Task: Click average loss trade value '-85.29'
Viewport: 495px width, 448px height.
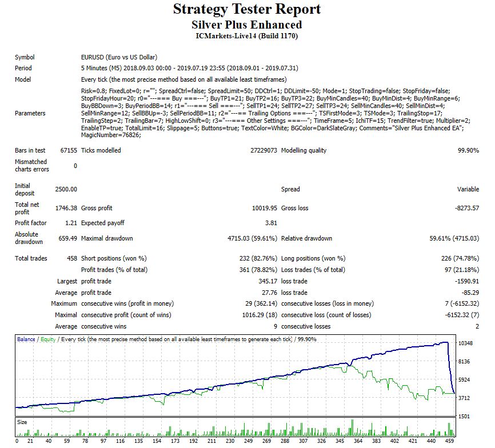Action: 470,293
